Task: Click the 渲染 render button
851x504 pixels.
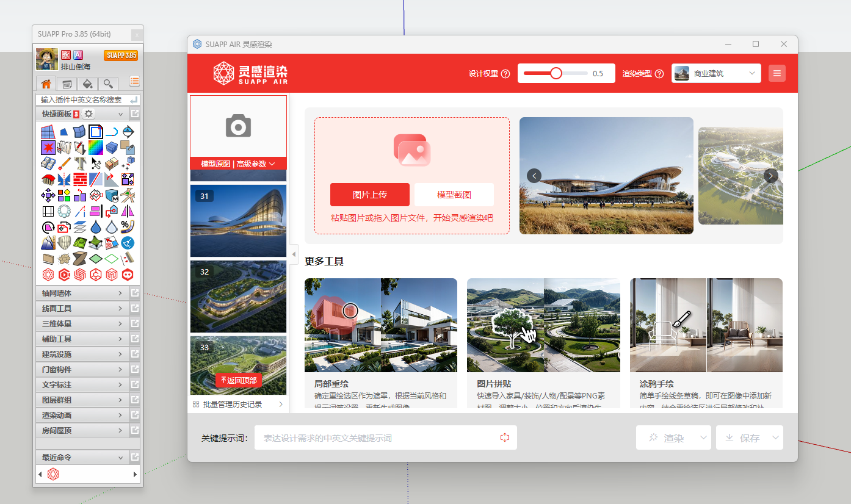Action: pos(667,437)
